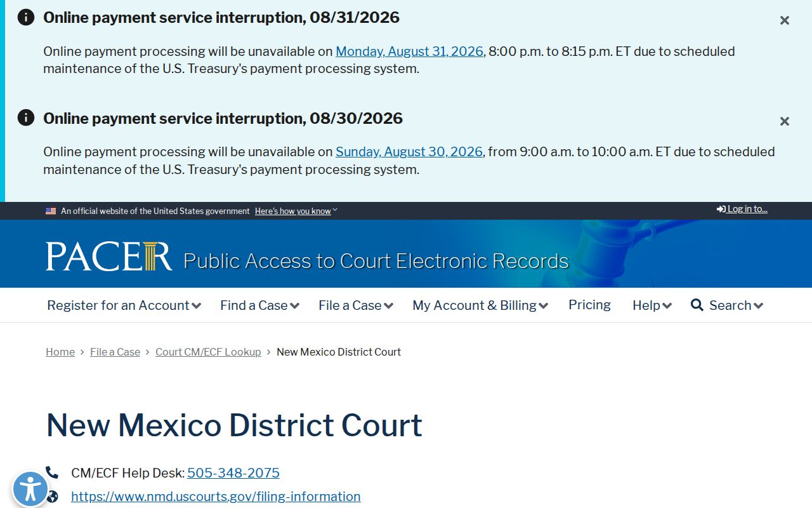
Task: Expand the File a Case menu
Action: [356, 305]
